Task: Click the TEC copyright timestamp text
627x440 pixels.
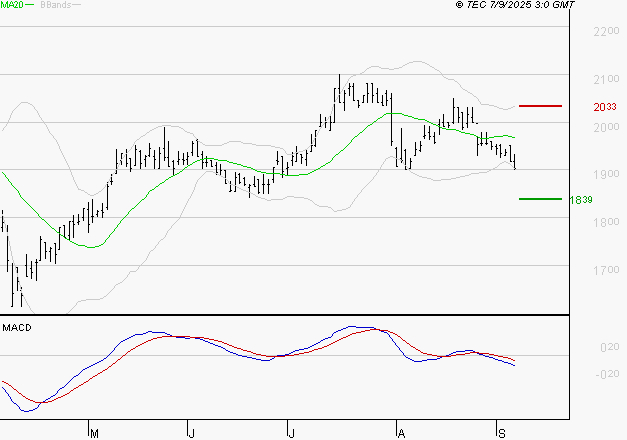Action: [516, 6]
